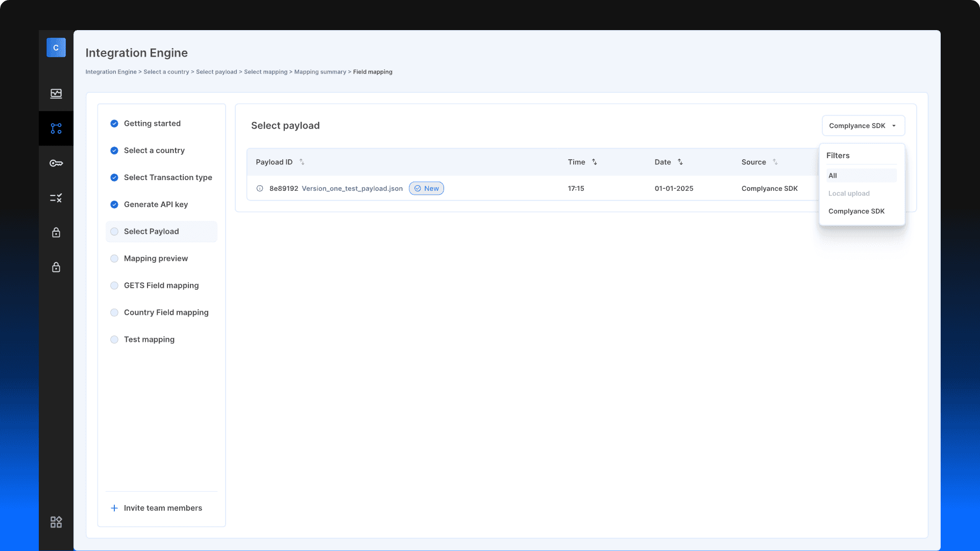Open the dashboard monitor sidebar icon
This screenshot has height=551, width=980.
56,93
